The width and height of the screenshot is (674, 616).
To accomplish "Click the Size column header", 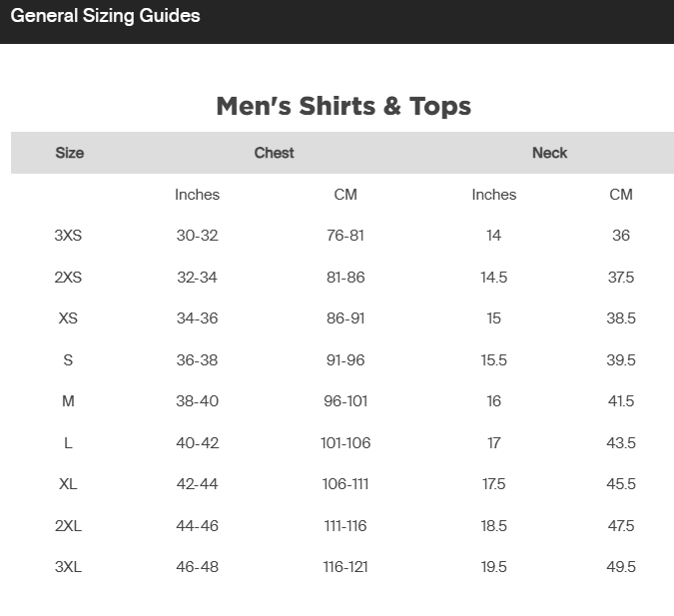I will [70, 153].
